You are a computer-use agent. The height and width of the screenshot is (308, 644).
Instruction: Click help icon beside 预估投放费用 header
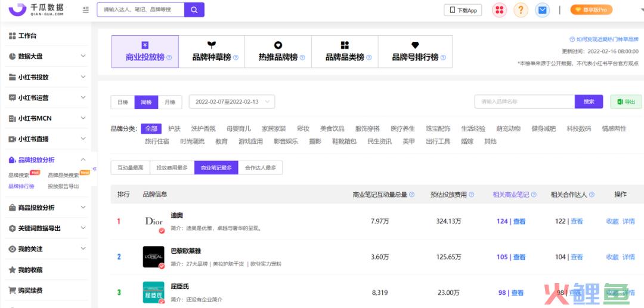tap(472, 195)
